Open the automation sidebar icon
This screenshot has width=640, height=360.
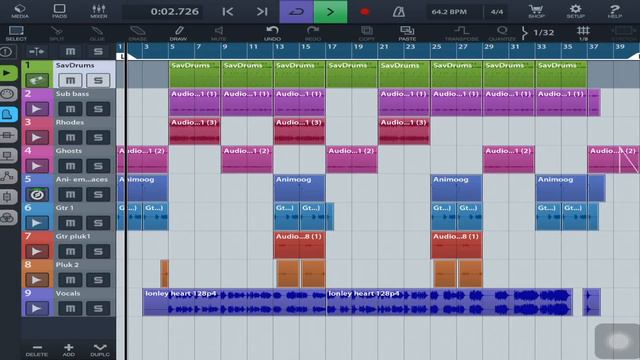pos(8,177)
